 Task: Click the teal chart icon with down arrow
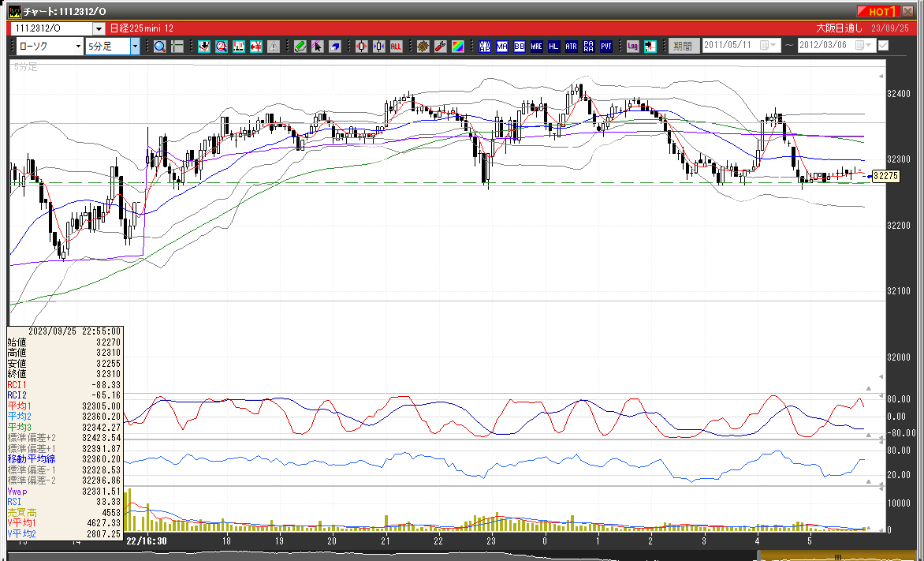(x=204, y=46)
